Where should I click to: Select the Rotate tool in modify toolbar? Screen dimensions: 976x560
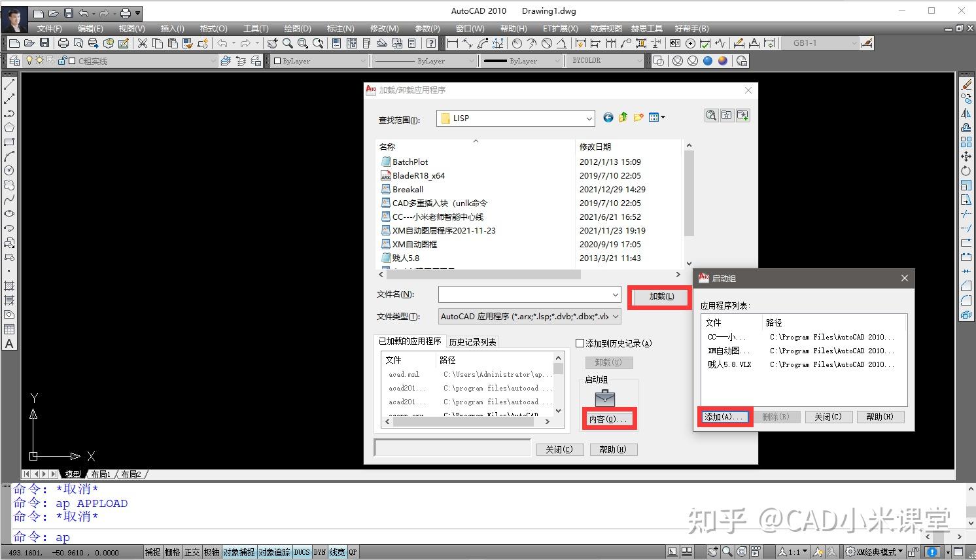[x=966, y=171]
